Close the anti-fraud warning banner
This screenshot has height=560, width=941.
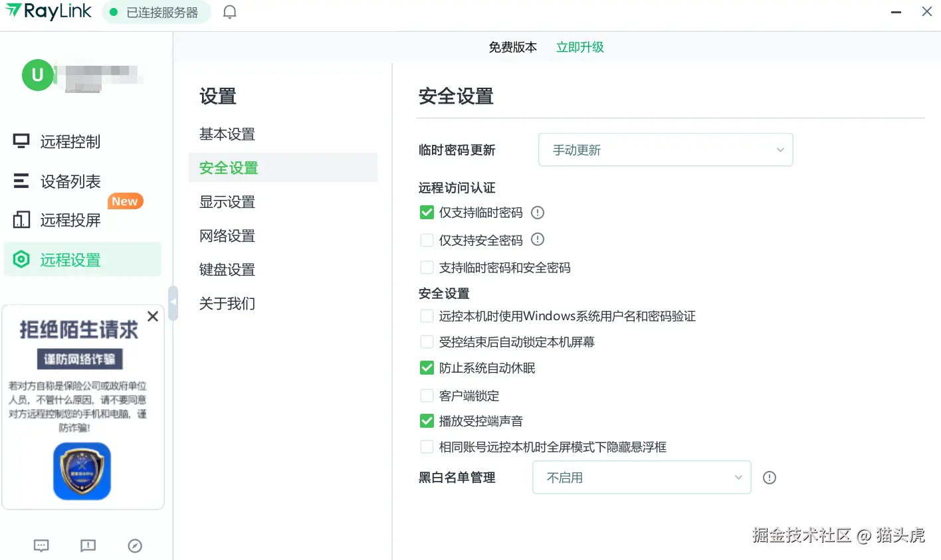pos(153,316)
